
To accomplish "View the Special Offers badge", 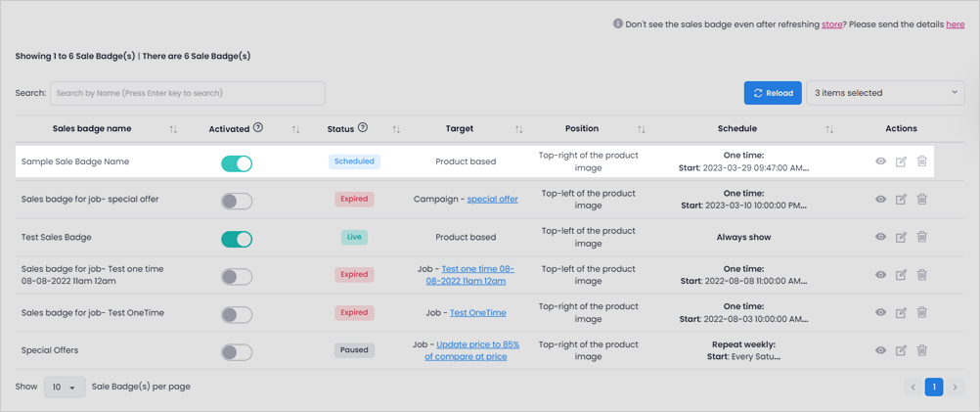I will click(x=880, y=350).
